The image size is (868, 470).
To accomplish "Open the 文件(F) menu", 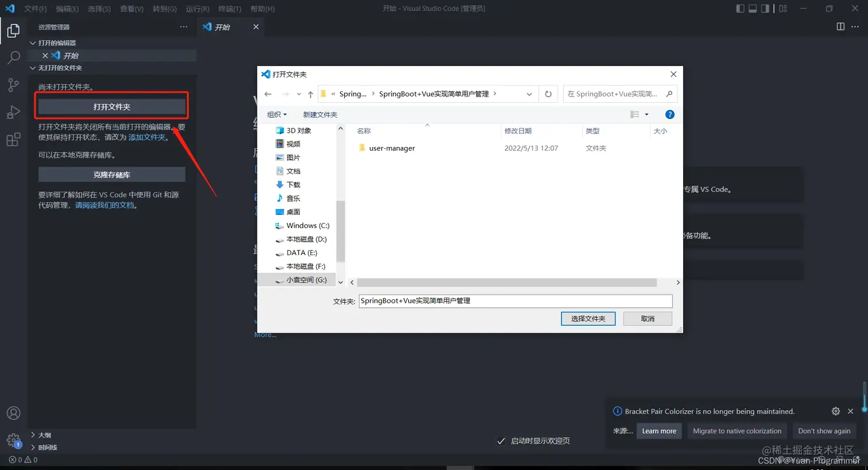I will coord(36,9).
